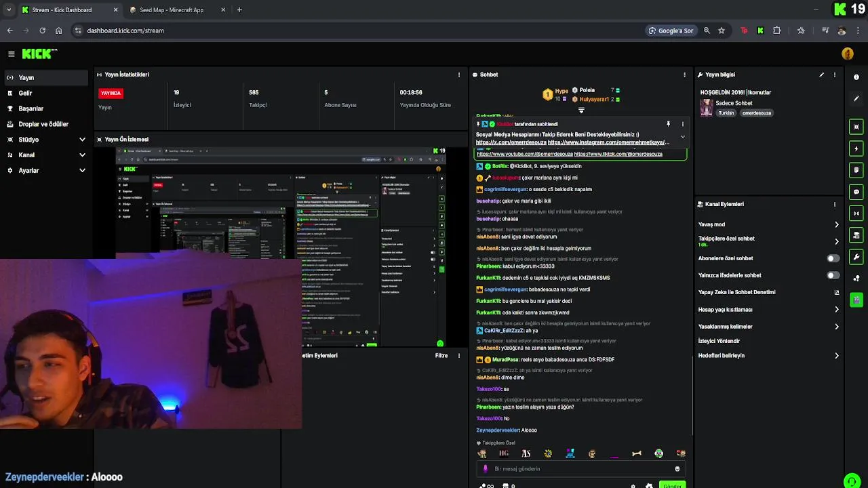Viewport: 868px width, 488px height.
Task: Toggle the note widget icon in right rail
Action: click(856, 170)
